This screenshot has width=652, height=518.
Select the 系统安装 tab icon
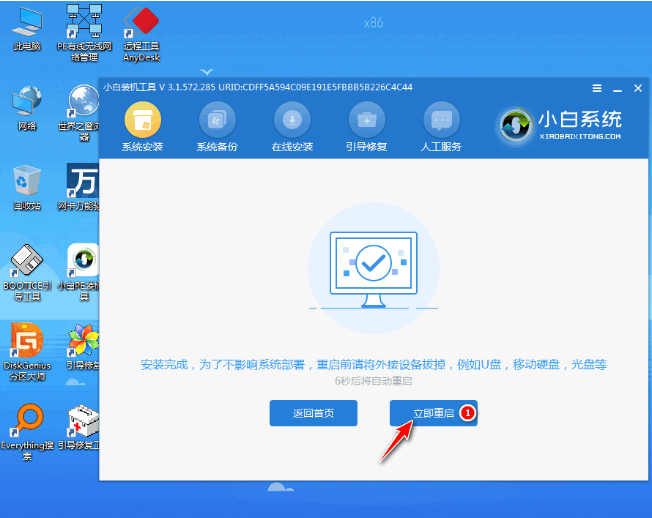(x=141, y=122)
